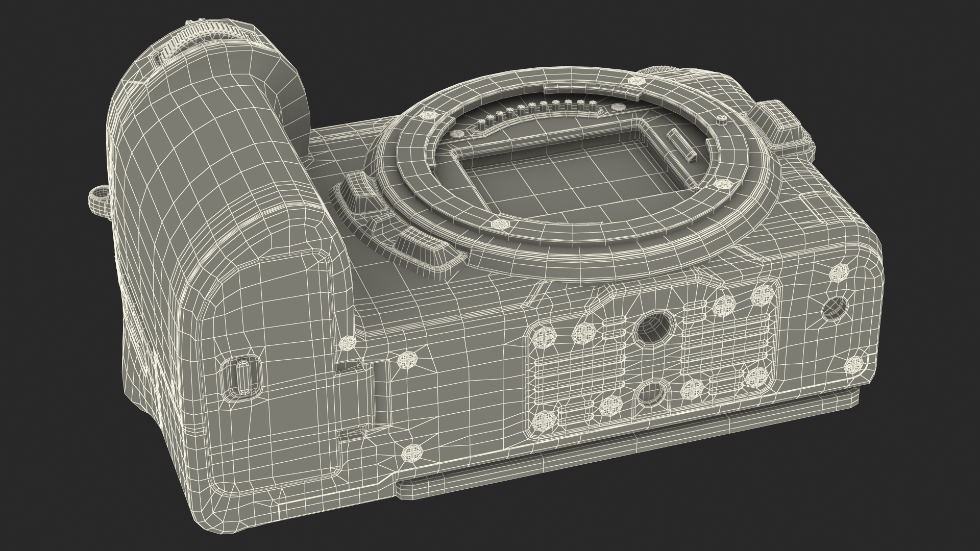This screenshot has height=551, width=980.
Task: Select the large tripod screw socket on the base
Action: (x=653, y=328)
